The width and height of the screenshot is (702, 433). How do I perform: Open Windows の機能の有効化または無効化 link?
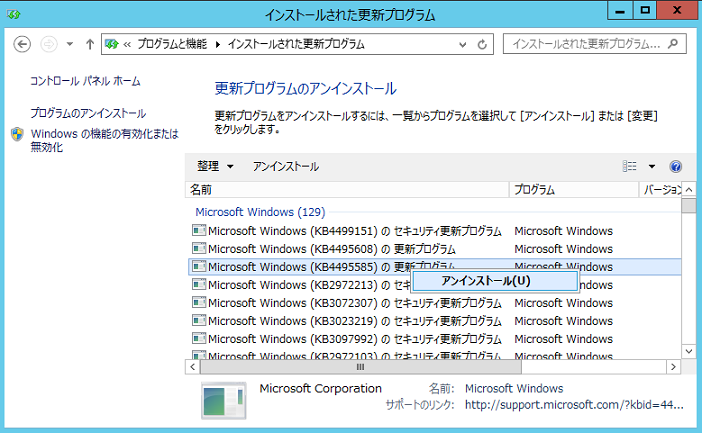(104, 140)
